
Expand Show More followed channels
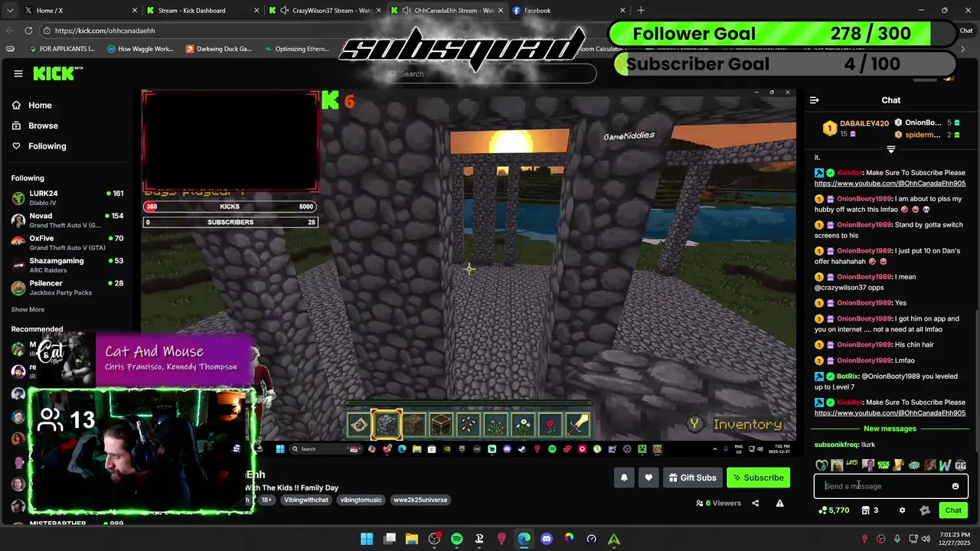(28, 310)
